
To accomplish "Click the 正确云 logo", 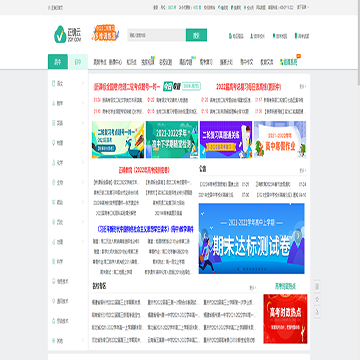I will (68, 34).
